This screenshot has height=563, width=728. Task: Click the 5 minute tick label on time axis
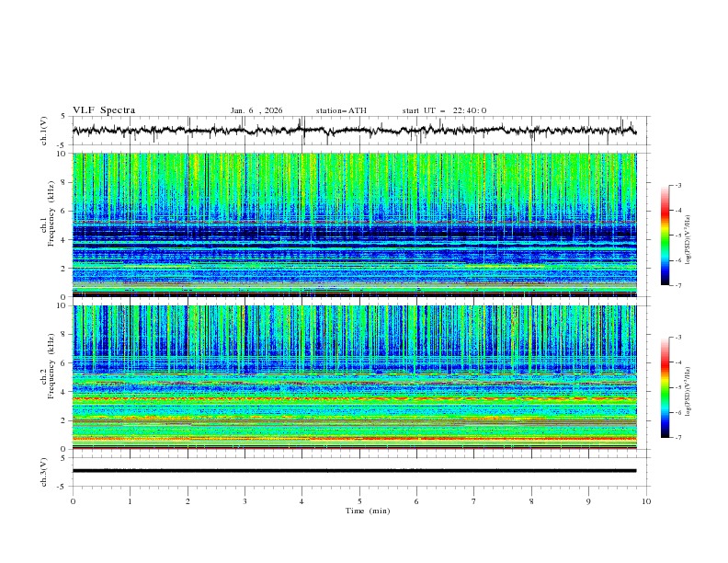tap(359, 501)
